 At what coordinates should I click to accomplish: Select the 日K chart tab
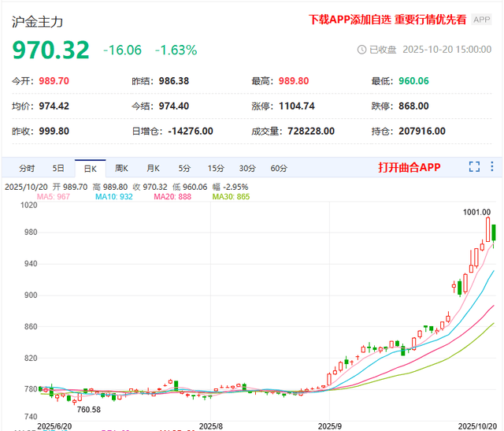tap(90, 168)
